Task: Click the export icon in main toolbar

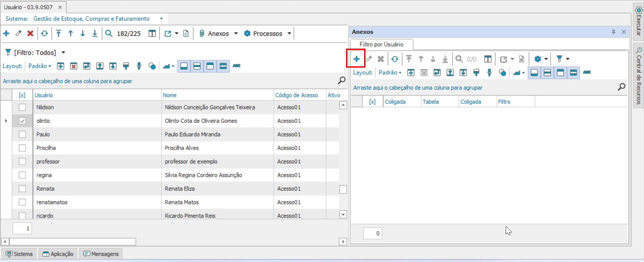Action: (x=168, y=33)
